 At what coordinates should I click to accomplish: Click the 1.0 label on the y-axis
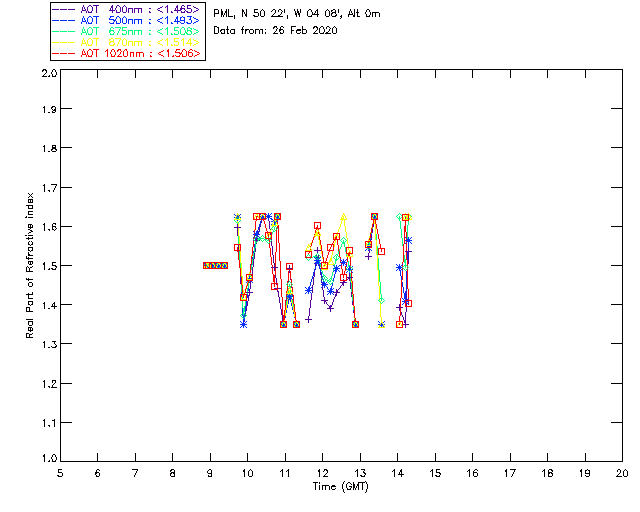[x=49, y=459]
